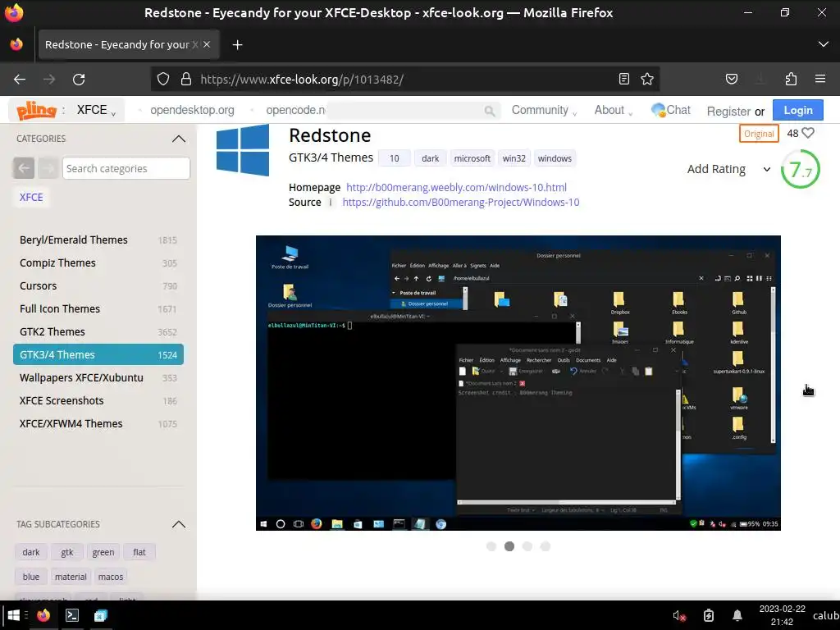Click the Firefox icon in the taskbar
840x630 pixels.
point(43,615)
